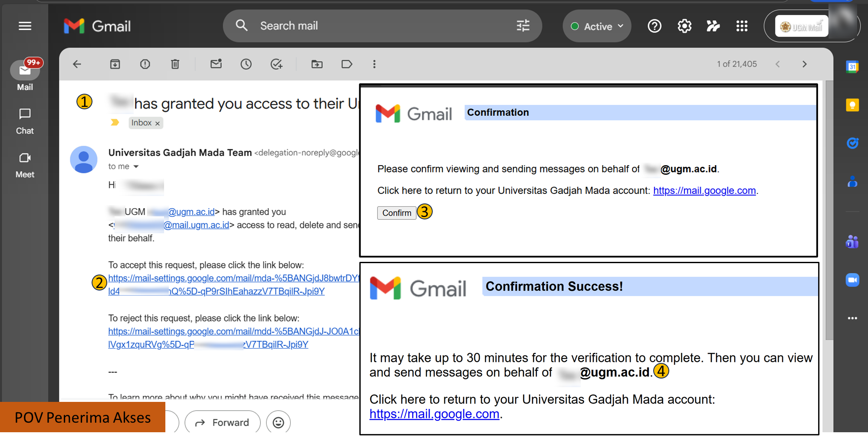Remove the Inbox label from the email
The height and width of the screenshot is (437, 868).
coord(158,124)
